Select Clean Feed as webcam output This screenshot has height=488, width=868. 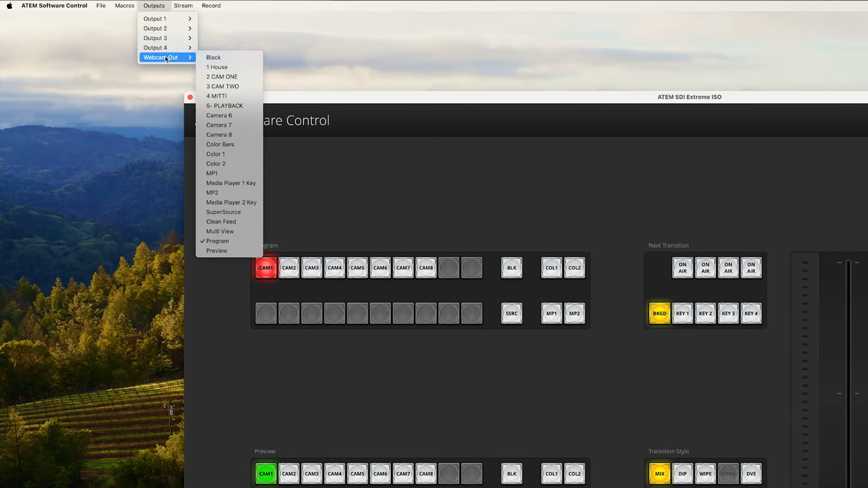click(x=229, y=222)
